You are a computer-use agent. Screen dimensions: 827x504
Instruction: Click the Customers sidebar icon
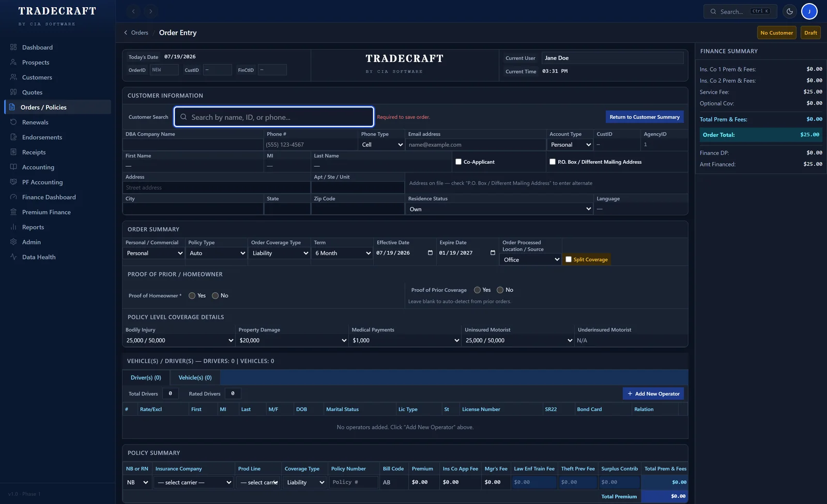tap(13, 77)
